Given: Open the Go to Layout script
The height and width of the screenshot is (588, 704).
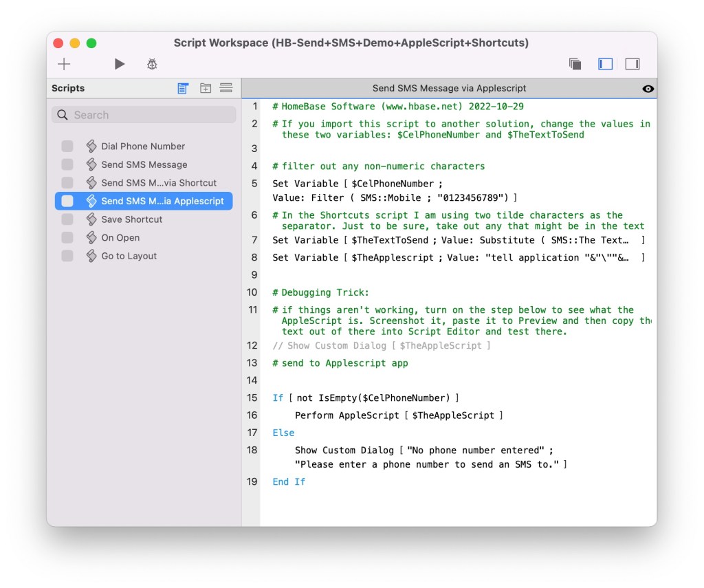Looking at the screenshot, I should (129, 256).
